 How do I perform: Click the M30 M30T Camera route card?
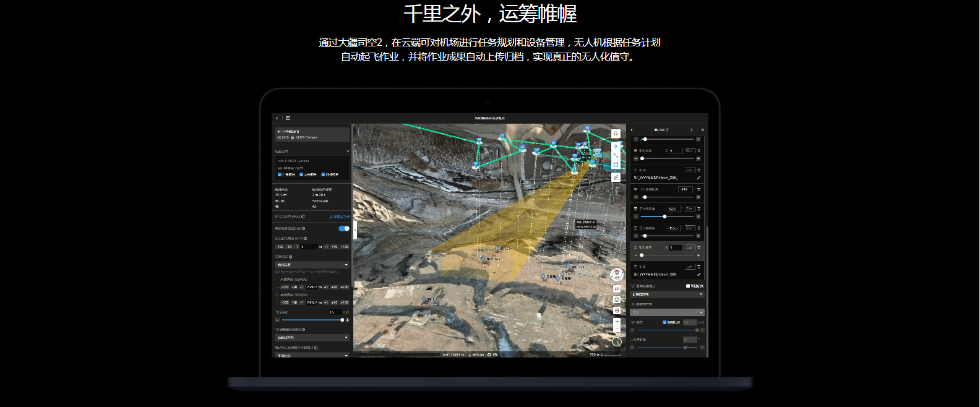(x=312, y=134)
